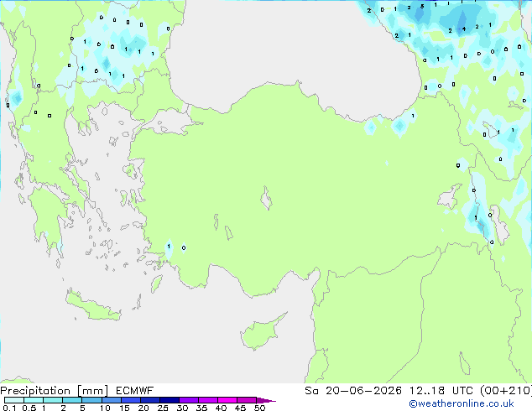Select the 30–35 mm purple legend swatch
This screenshot has height=411, width=532.
coord(189,400)
